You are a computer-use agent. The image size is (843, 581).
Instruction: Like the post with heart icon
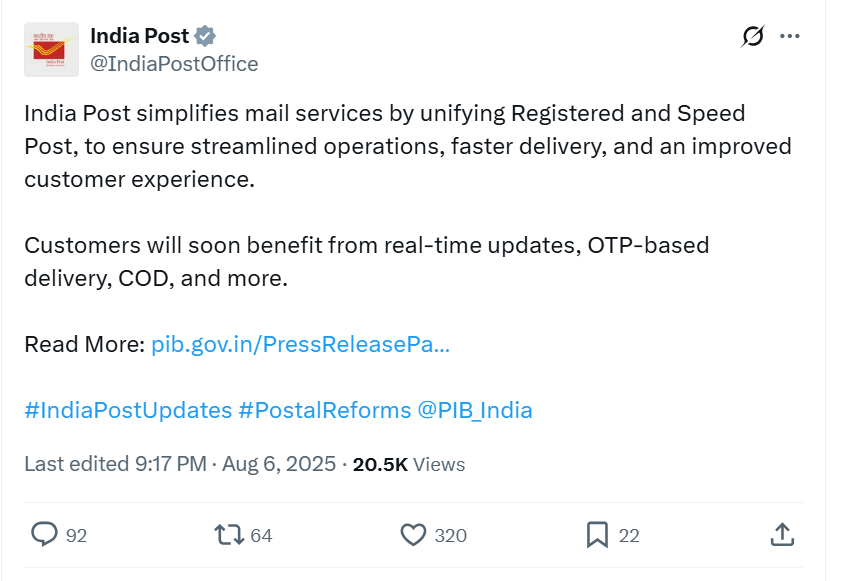point(413,535)
